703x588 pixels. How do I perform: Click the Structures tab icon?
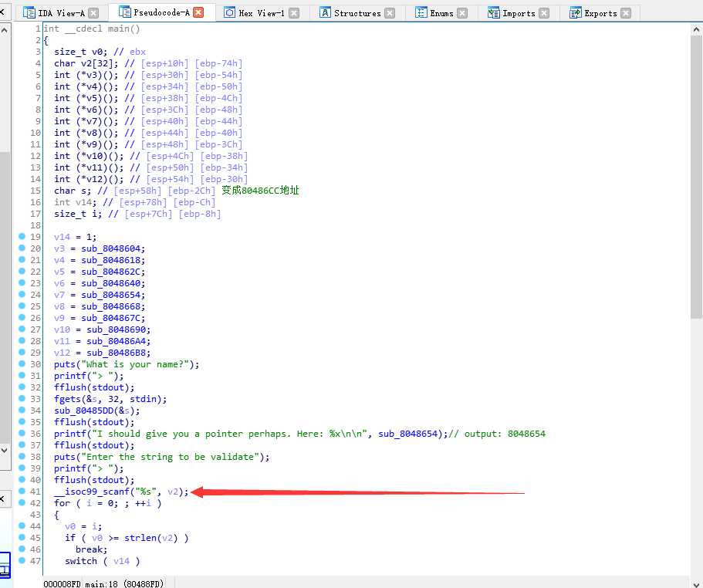click(x=325, y=12)
